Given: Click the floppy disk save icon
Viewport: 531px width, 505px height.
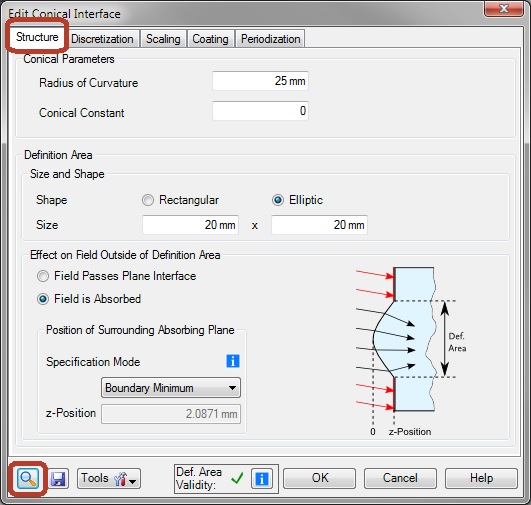Looking at the screenshot, I should [58, 479].
